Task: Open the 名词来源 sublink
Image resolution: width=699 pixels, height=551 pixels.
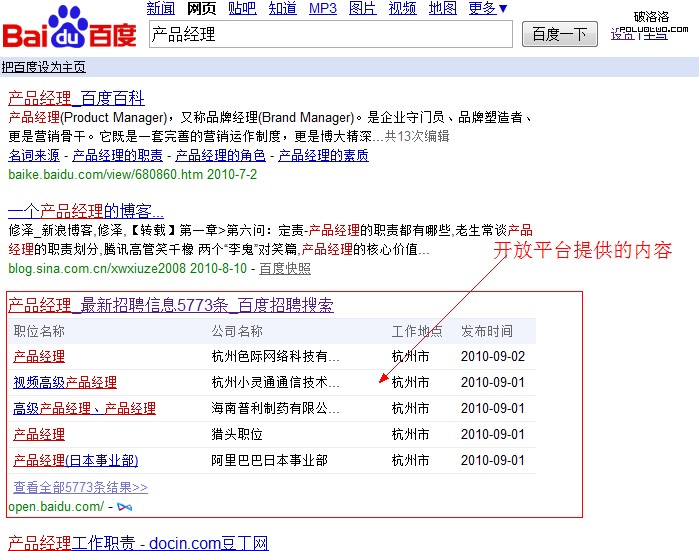Action: [x=34, y=155]
